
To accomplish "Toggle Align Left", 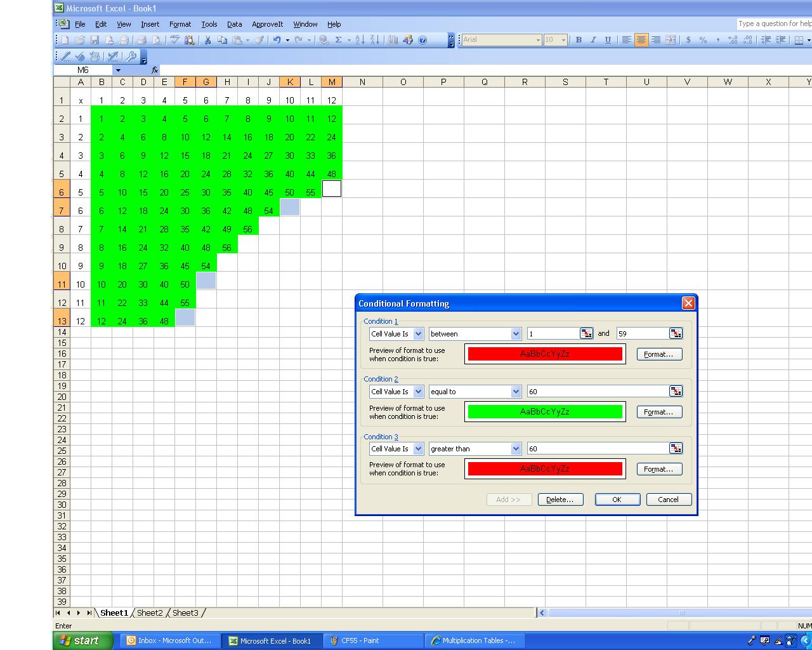I will (626, 40).
